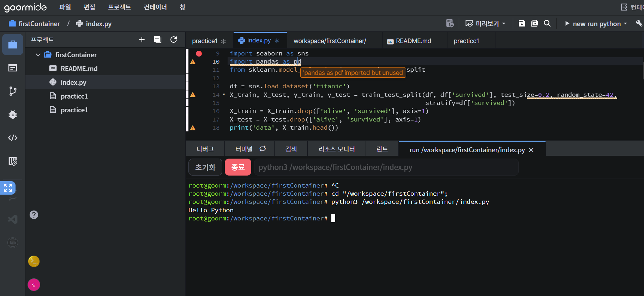Viewport: 644px width, 296px height.
Task: Fold code at line 14
Action: (x=224, y=95)
